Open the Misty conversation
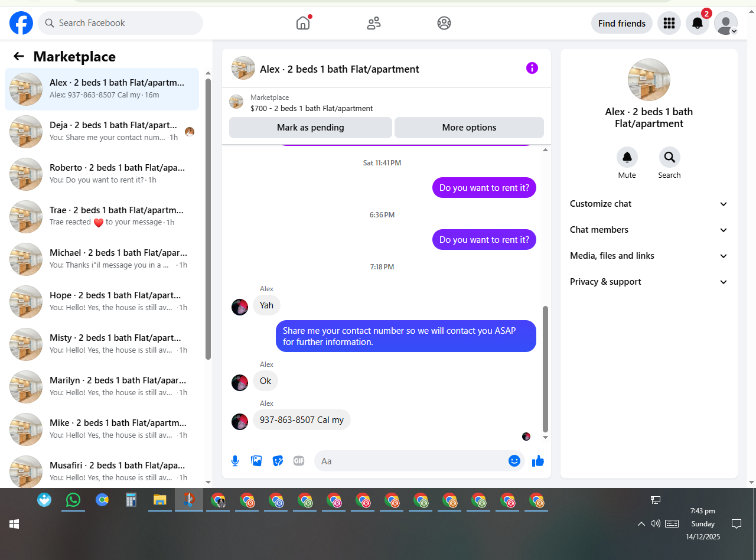Image resolution: width=756 pixels, height=560 pixels. (x=102, y=344)
